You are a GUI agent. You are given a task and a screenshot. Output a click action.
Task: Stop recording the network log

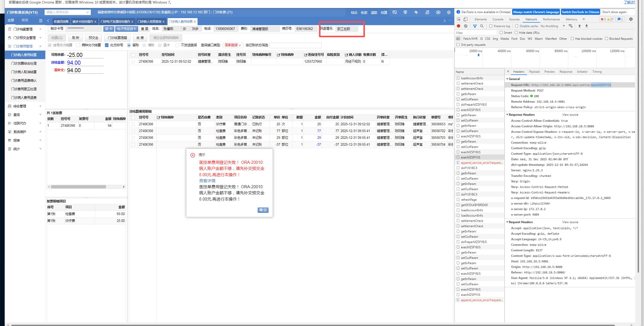point(459,26)
